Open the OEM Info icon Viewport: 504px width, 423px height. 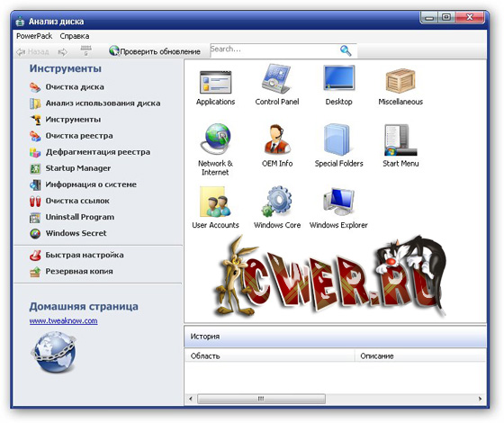[x=277, y=139]
